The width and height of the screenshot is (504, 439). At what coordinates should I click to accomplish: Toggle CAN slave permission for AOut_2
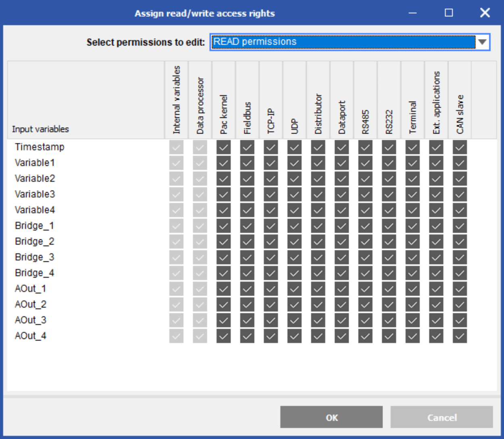[x=459, y=304]
